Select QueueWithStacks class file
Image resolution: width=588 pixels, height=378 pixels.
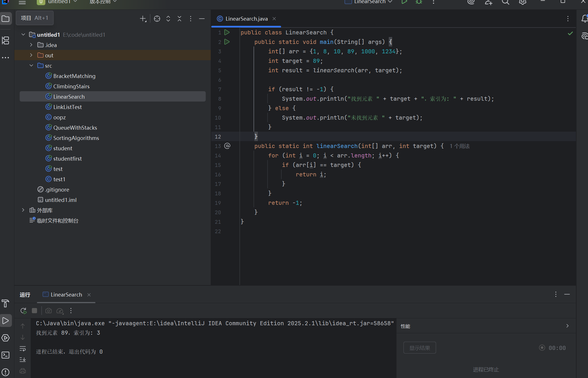(x=75, y=128)
